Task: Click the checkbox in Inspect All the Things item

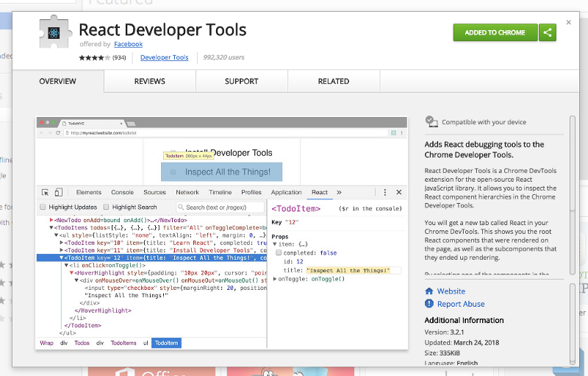Action: (x=173, y=172)
